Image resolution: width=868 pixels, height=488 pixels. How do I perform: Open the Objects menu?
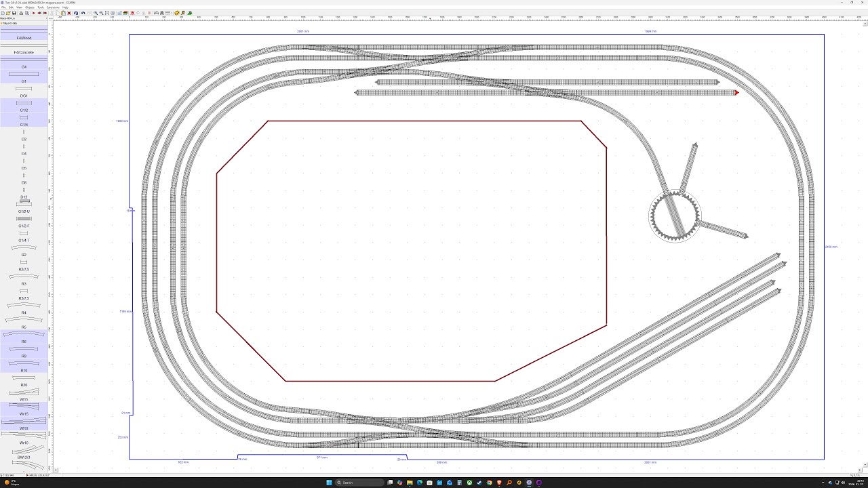pos(30,7)
